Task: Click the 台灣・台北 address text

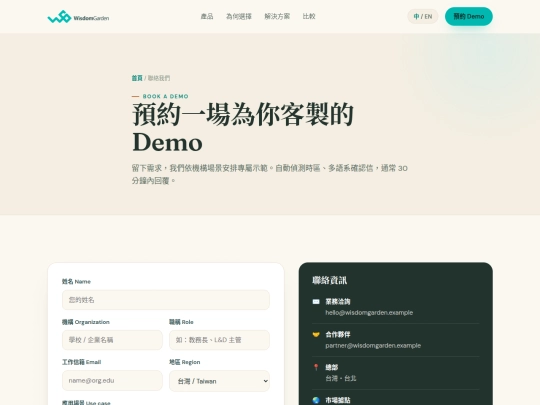Action: tap(341, 378)
